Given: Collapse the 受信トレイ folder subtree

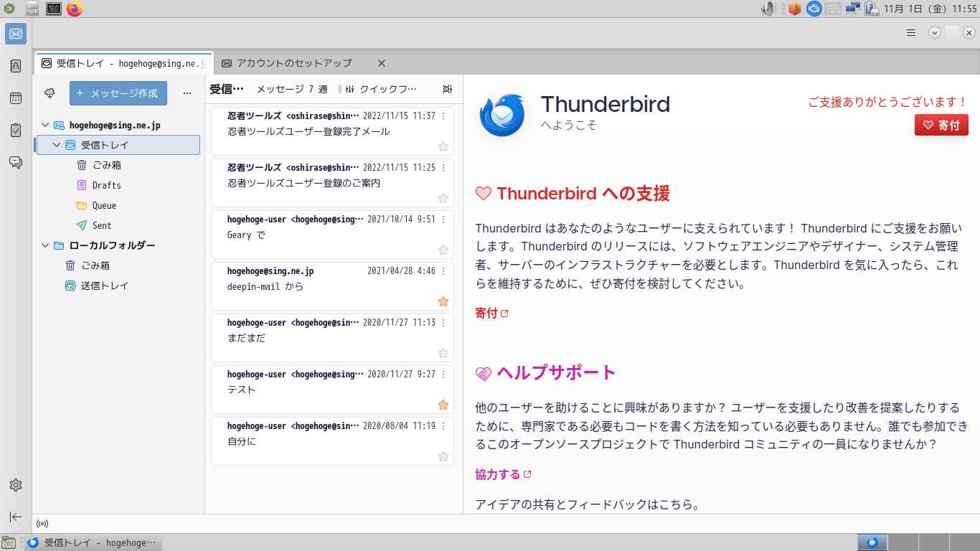Looking at the screenshot, I should (x=57, y=145).
